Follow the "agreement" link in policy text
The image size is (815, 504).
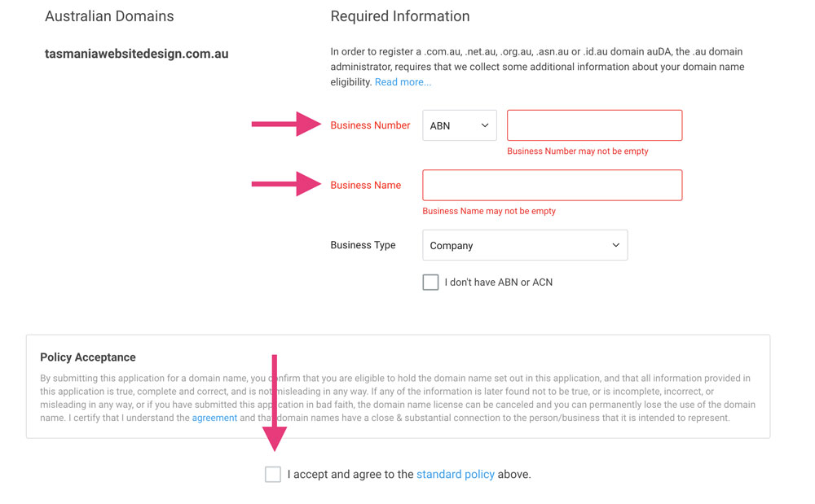pyautogui.click(x=214, y=418)
